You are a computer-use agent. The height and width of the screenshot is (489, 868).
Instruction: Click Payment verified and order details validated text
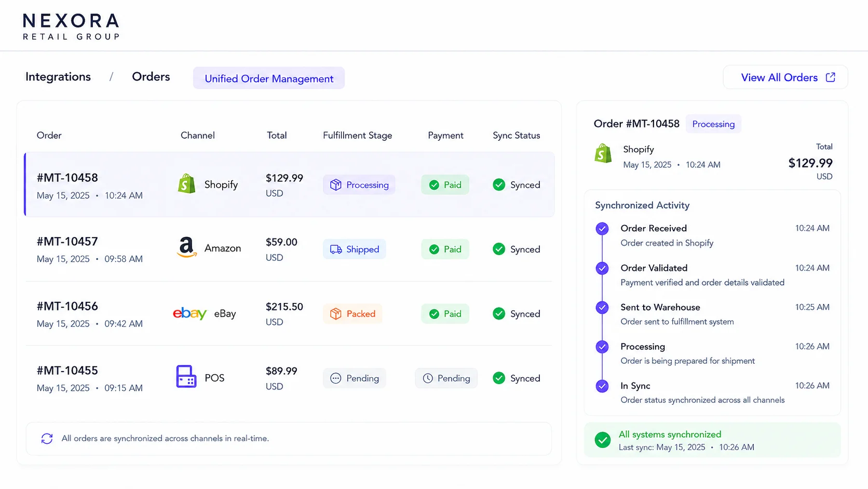click(x=702, y=283)
